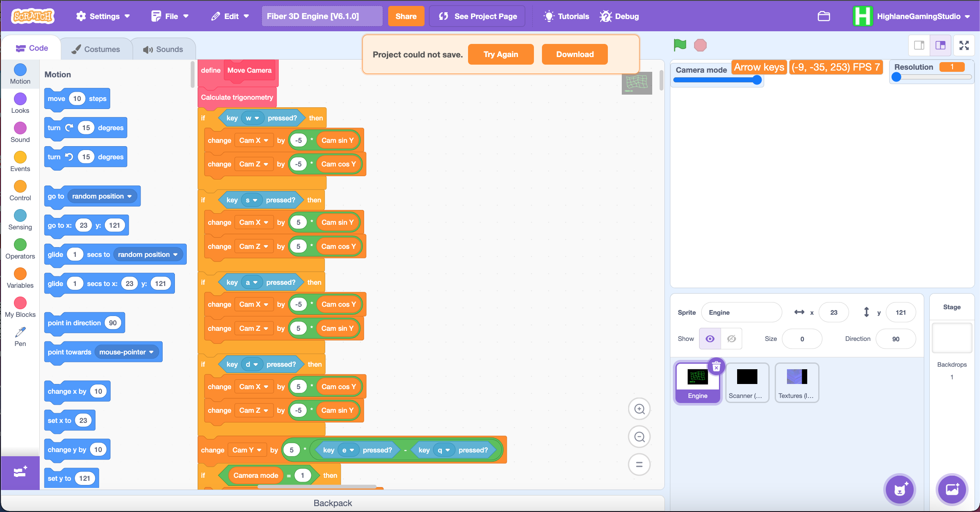
Task: Open 'go to random position' palette dropdown
Action: pos(102,196)
